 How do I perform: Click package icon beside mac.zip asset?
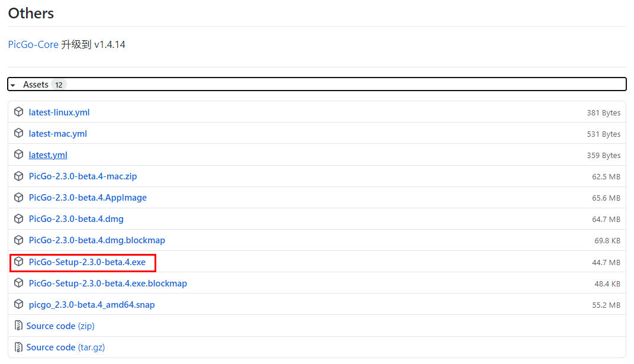18,176
